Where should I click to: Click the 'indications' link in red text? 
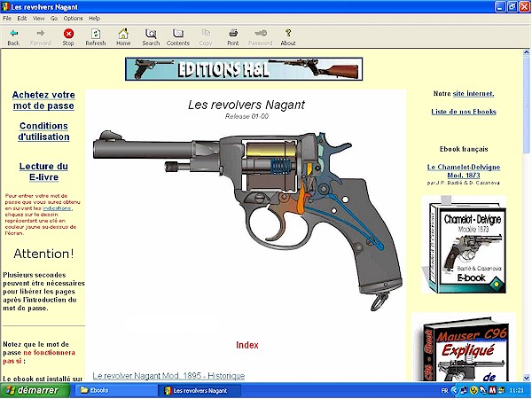tap(57, 208)
